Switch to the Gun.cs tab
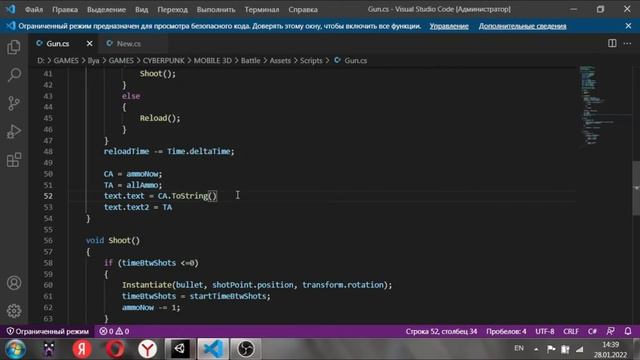This screenshot has height=360, width=640. point(58,43)
